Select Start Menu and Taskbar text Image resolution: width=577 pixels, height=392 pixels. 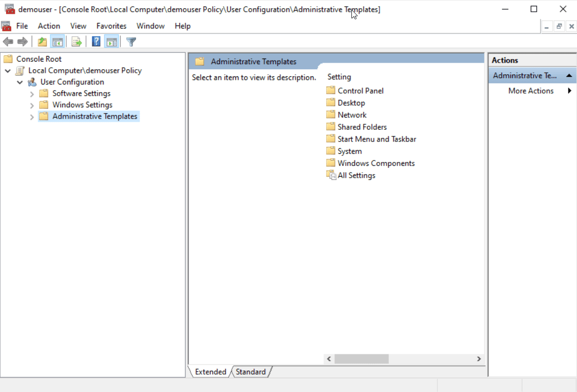(377, 139)
